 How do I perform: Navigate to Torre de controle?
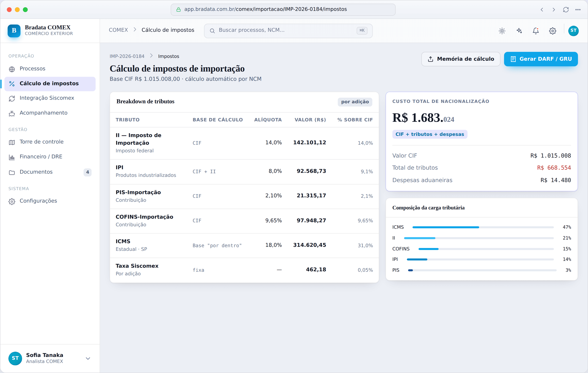pyautogui.click(x=50, y=142)
